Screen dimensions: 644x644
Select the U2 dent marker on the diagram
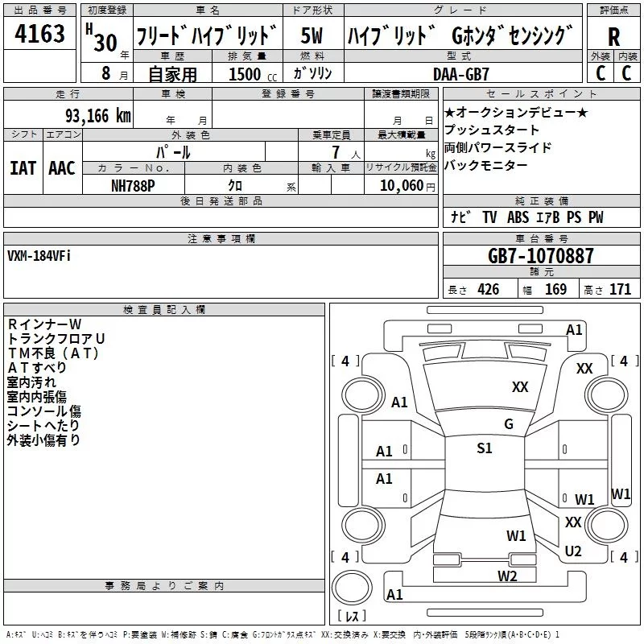click(x=573, y=551)
